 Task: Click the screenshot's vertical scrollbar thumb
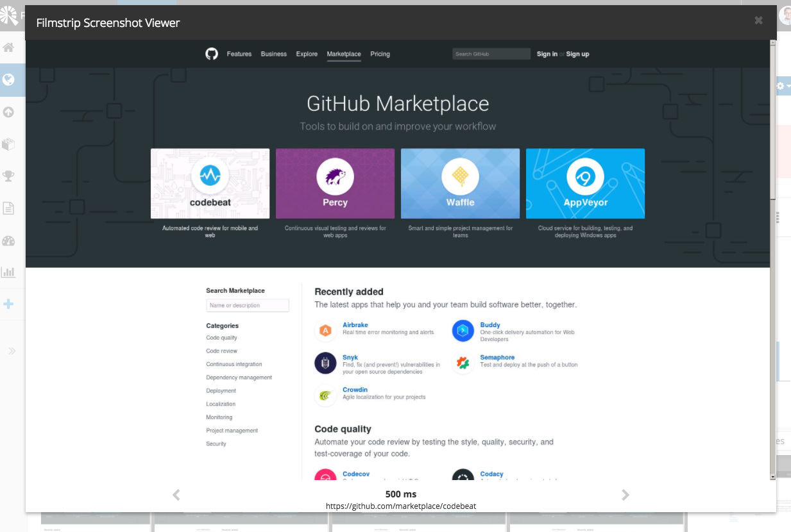[773, 122]
